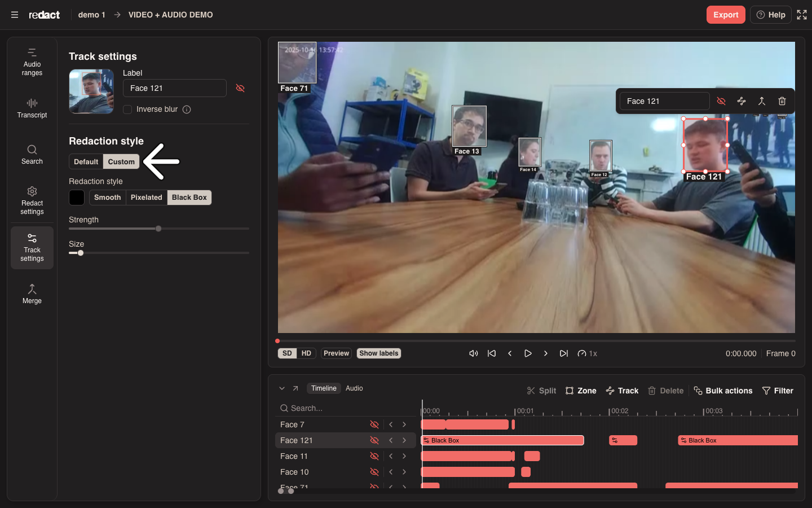Click the fullscreen expand icon
812x508 pixels.
(x=802, y=15)
